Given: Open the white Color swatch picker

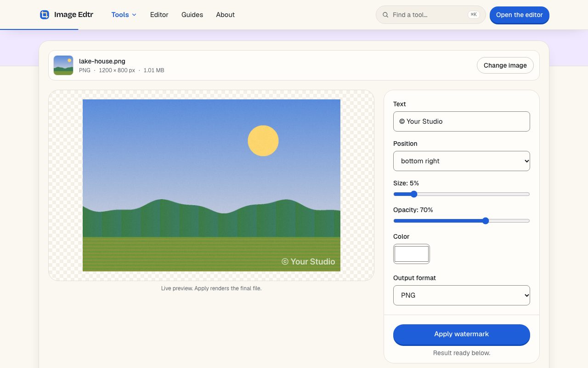Looking at the screenshot, I should click(412, 254).
